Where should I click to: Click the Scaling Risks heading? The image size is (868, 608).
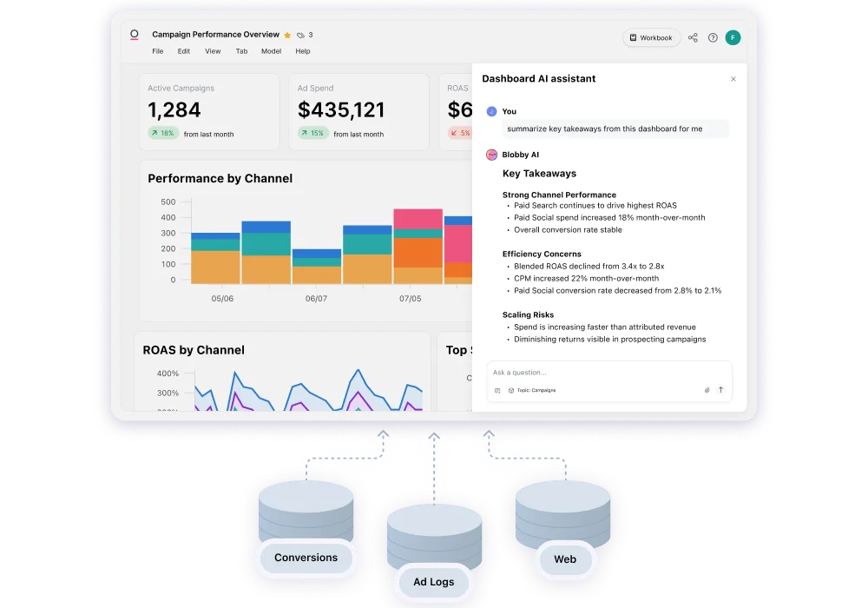coord(528,314)
